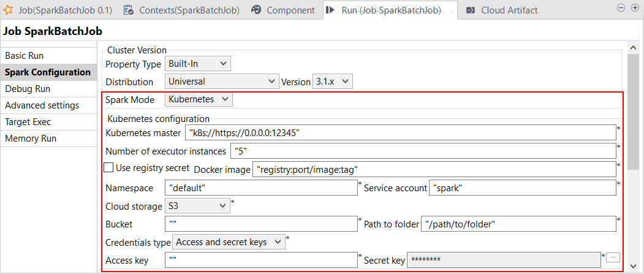Viewport: 644px width, 274px height.
Task: Enable the Use registry secret checkbox
Action: (108, 167)
